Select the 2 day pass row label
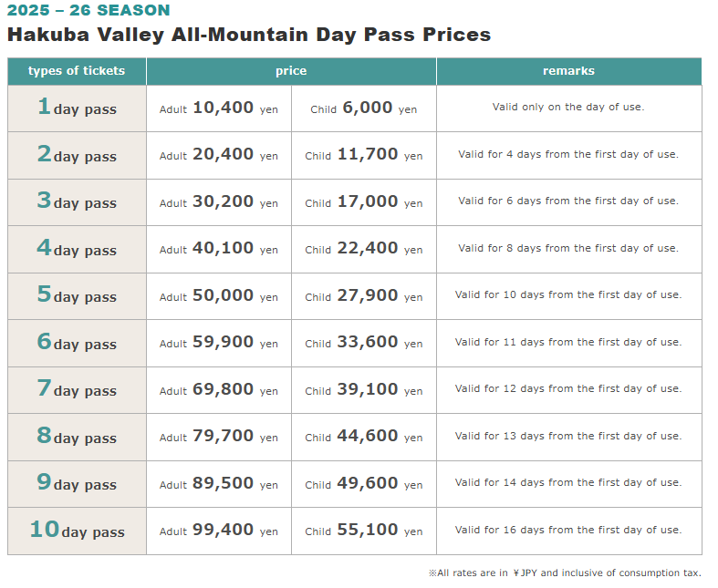This screenshot has height=588, width=718. [x=77, y=155]
